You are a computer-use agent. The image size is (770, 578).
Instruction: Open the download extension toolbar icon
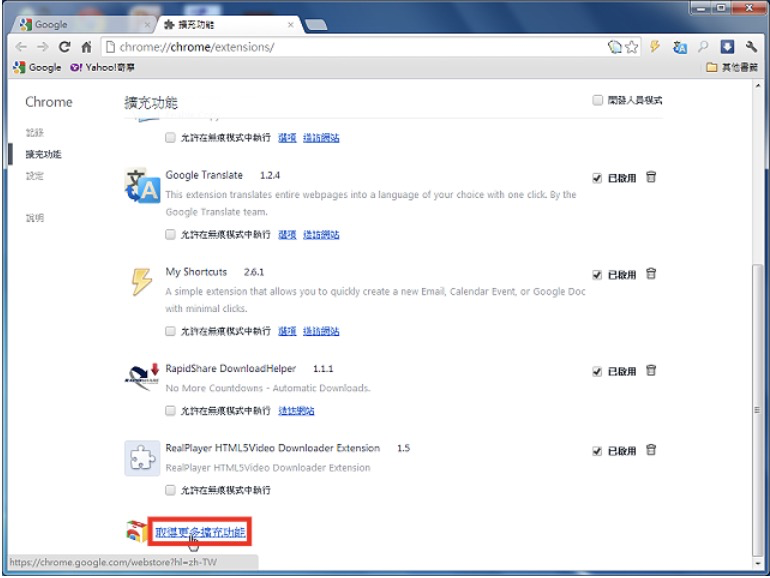727,47
